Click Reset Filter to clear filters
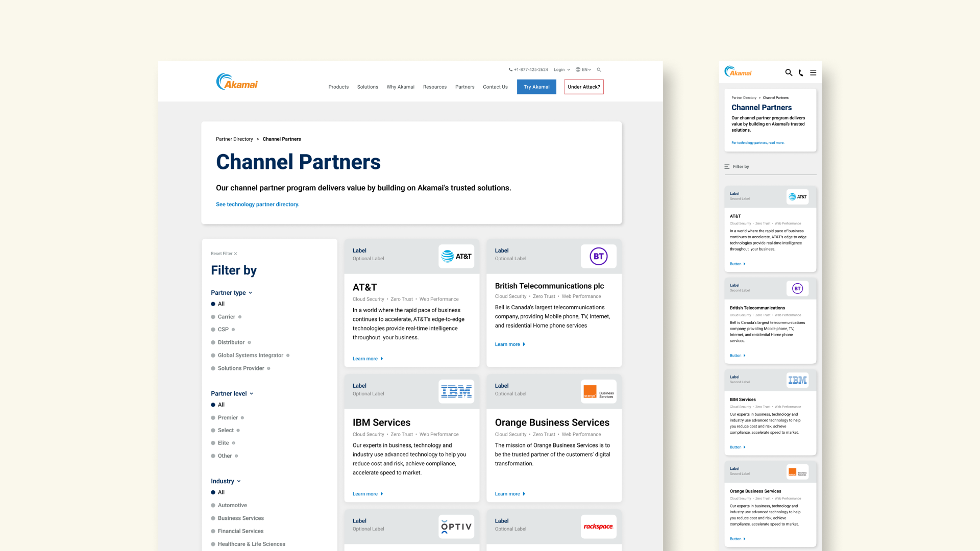This screenshot has height=551, width=980. click(224, 254)
